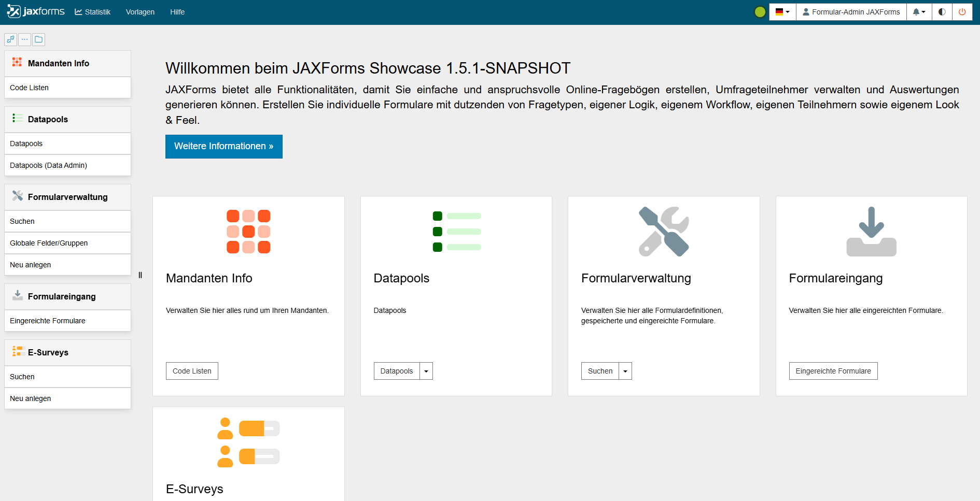Open the Formular-Admin JAXForms user menu
Viewport: 980px width, 501px height.
tap(851, 12)
